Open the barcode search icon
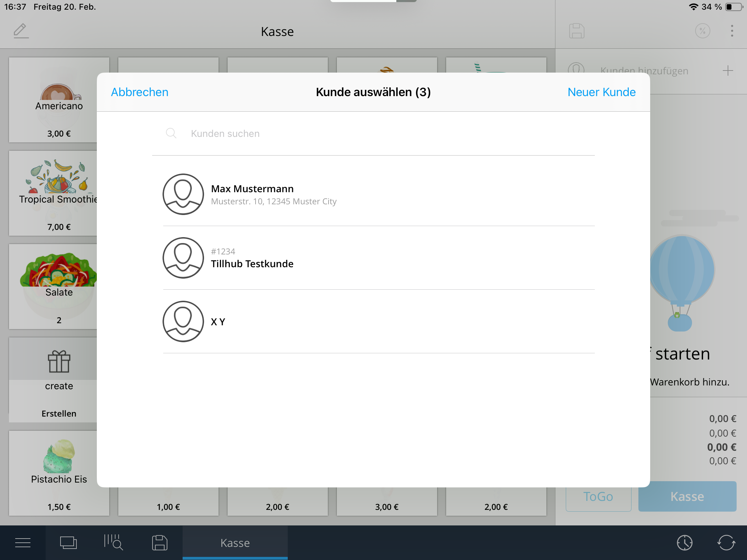Viewport: 747px width, 560px height. (113, 543)
